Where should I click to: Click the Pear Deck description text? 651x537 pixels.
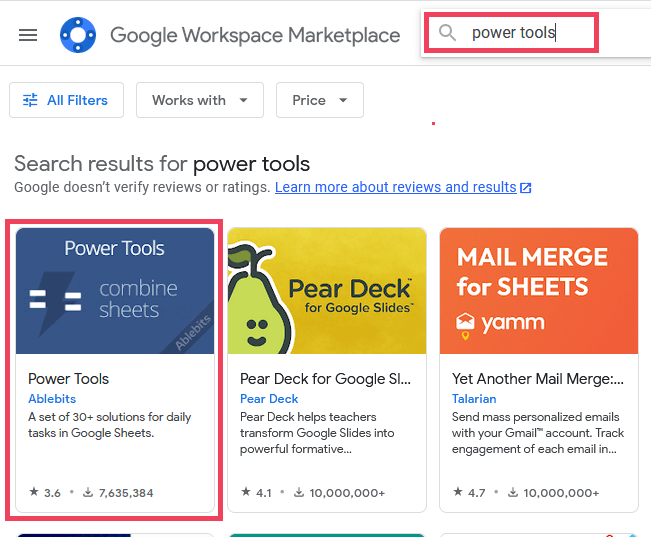pos(317,433)
